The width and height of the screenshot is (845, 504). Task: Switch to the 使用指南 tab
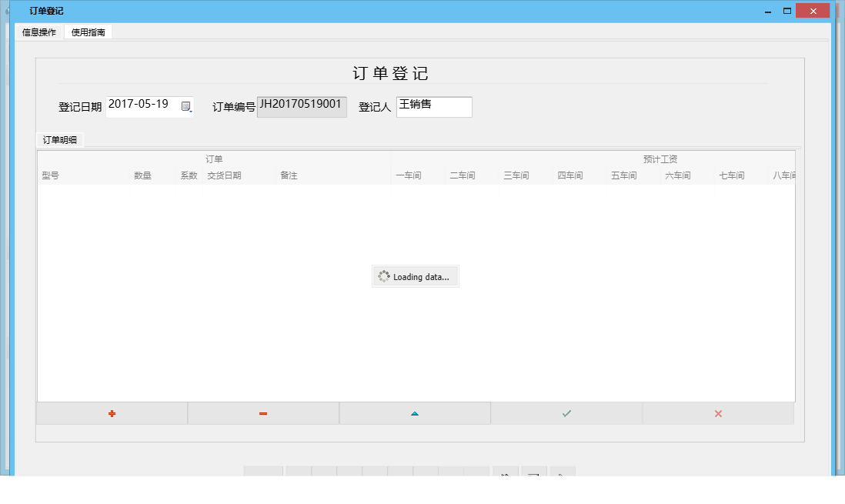tap(88, 32)
